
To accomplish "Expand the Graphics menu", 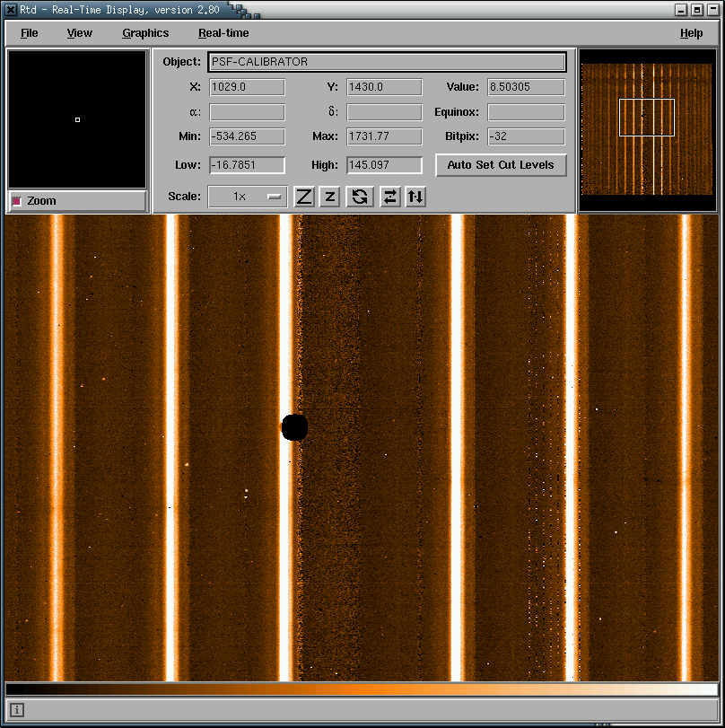I will point(145,33).
